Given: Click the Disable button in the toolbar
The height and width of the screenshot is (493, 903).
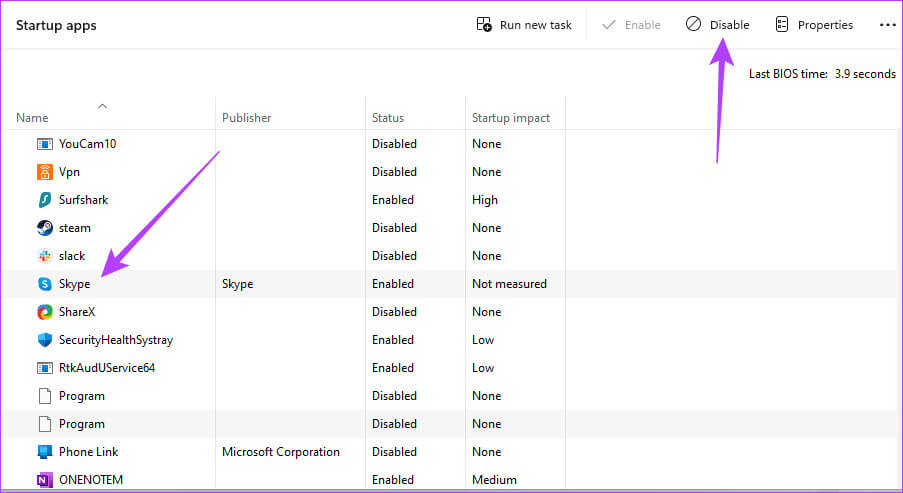Looking at the screenshot, I should pyautogui.click(x=718, y=25).
